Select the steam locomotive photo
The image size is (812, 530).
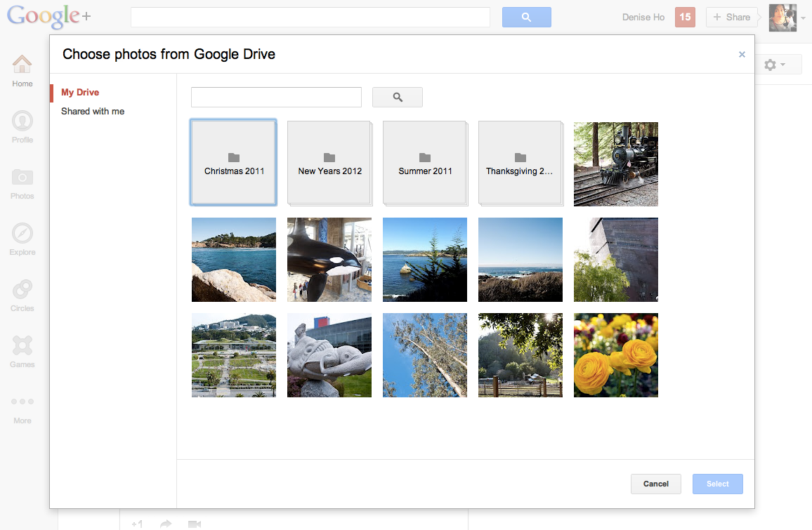[616, 164]
